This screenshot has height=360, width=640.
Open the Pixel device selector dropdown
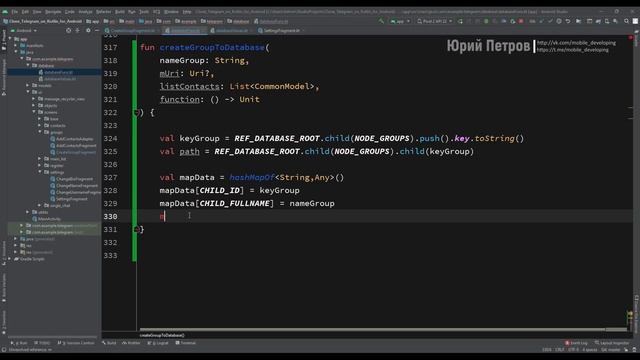pos(434,21)
